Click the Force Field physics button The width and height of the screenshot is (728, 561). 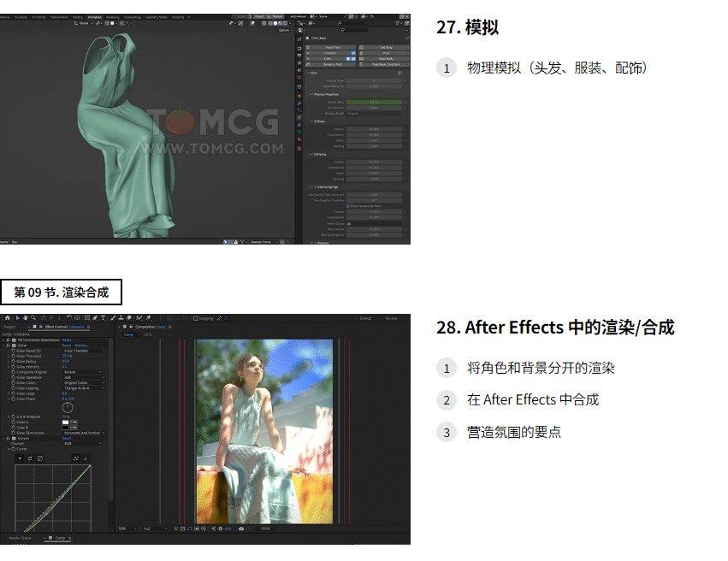coord(330,47)
